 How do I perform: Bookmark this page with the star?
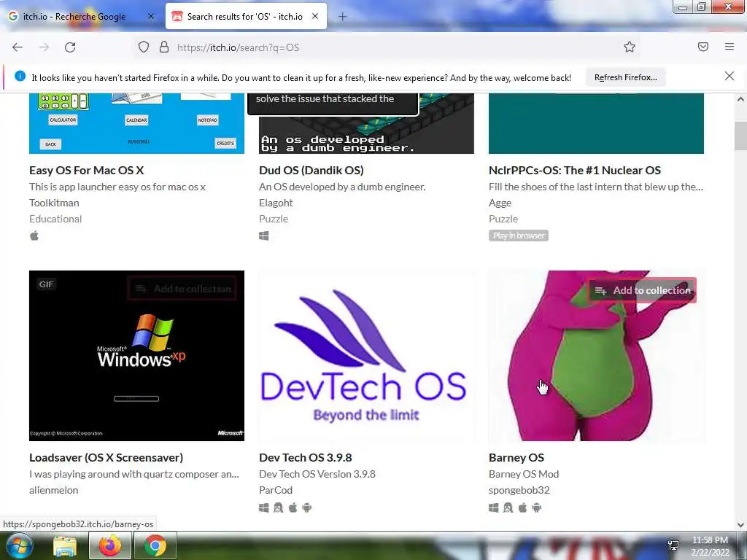point(630,47)
